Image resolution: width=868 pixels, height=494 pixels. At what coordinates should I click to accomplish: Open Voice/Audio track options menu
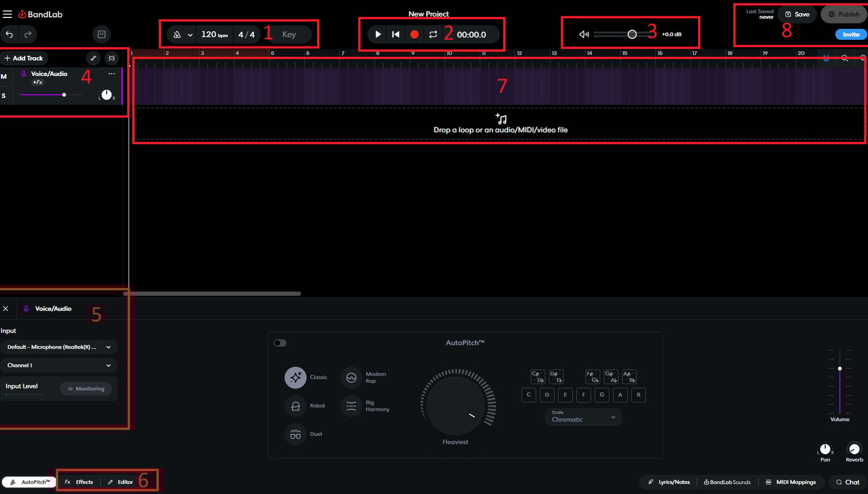click(112, 74)
